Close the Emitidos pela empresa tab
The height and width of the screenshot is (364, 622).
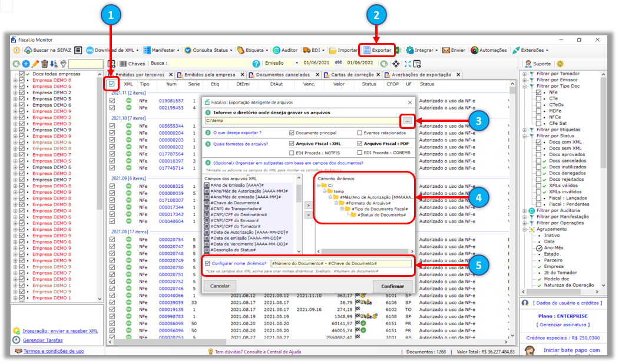243,75
